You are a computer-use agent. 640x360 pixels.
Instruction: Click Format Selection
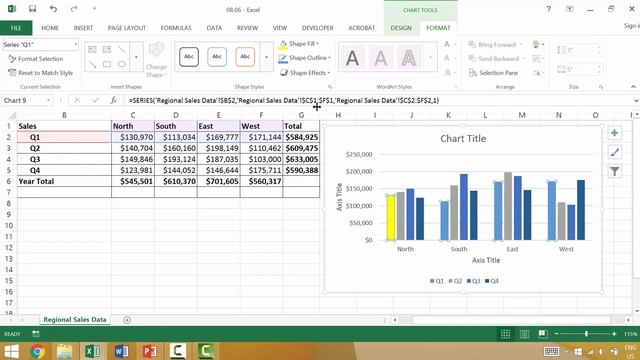tap(36, 59)
